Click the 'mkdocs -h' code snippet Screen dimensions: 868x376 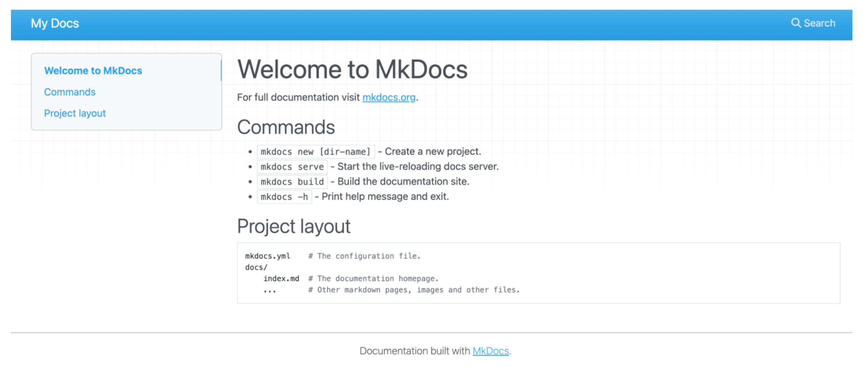pos(284,197)
